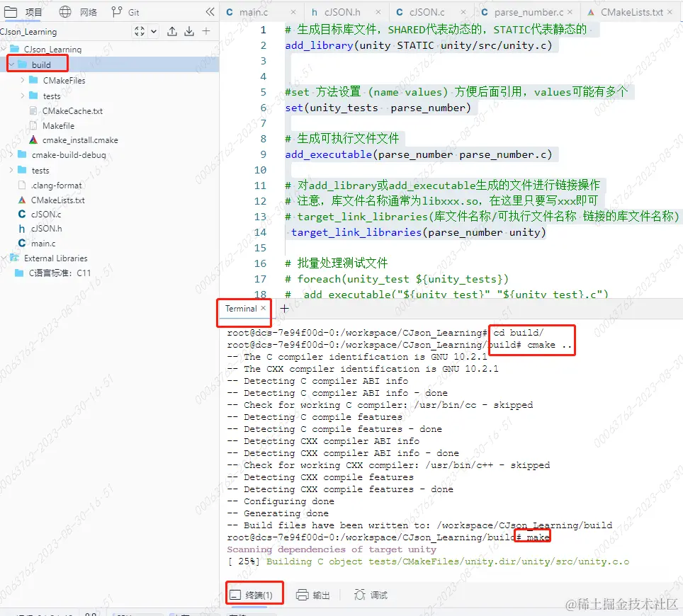
Task: Close the CMakeLists.txt editor tab
Action: [670, 12]
